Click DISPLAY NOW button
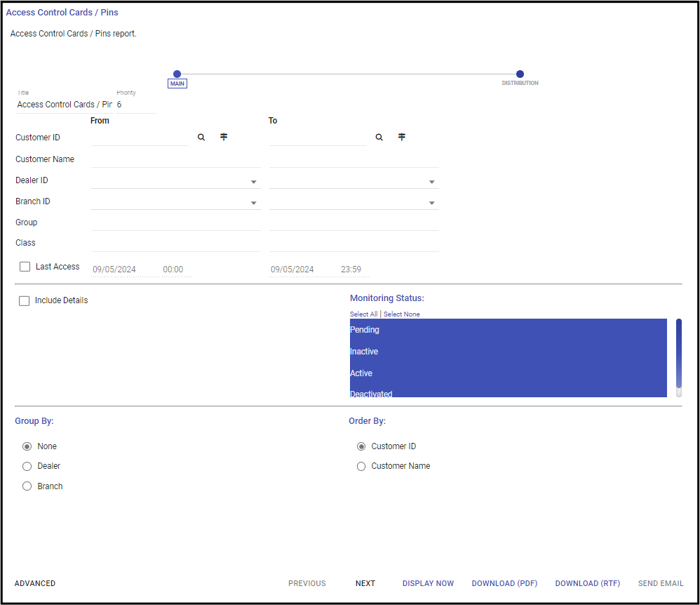 point(428,583)
